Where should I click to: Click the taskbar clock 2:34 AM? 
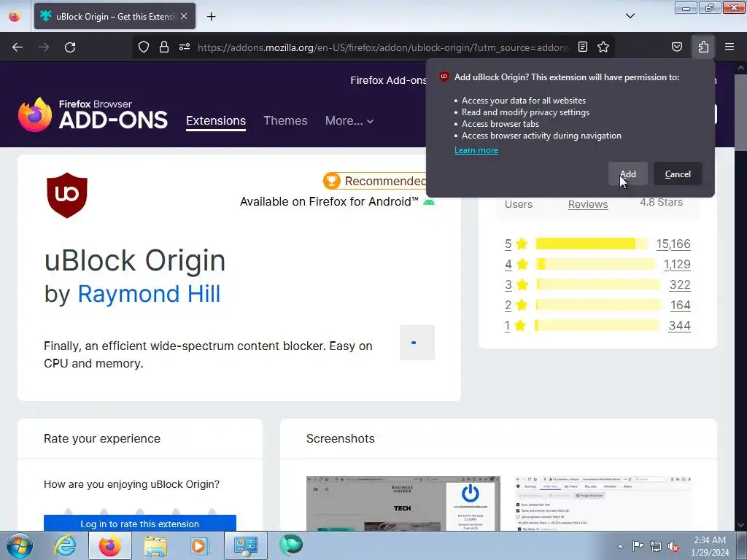coord(710,540)
